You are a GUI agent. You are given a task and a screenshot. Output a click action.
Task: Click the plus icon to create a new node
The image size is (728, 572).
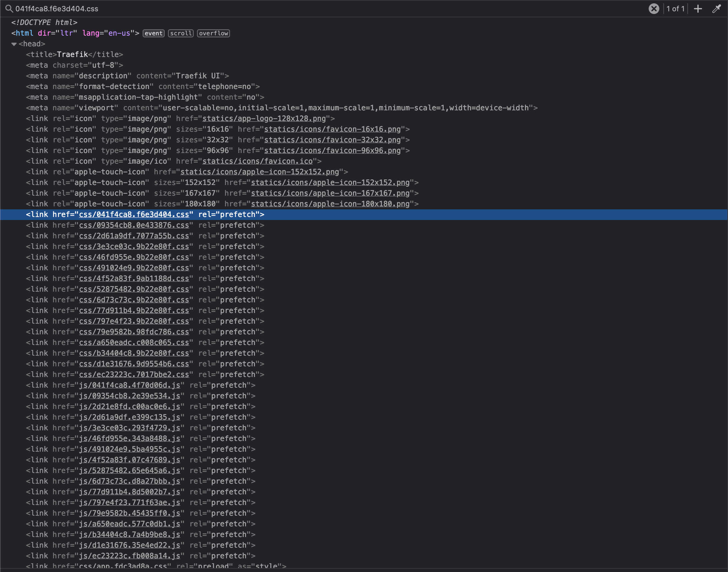click(x=698, y=9)
